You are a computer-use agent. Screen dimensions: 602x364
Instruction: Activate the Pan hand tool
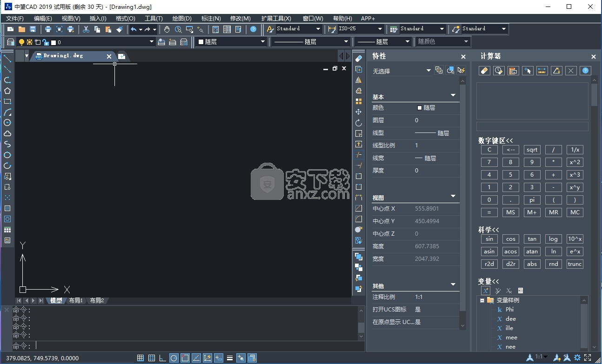point(167,29)
